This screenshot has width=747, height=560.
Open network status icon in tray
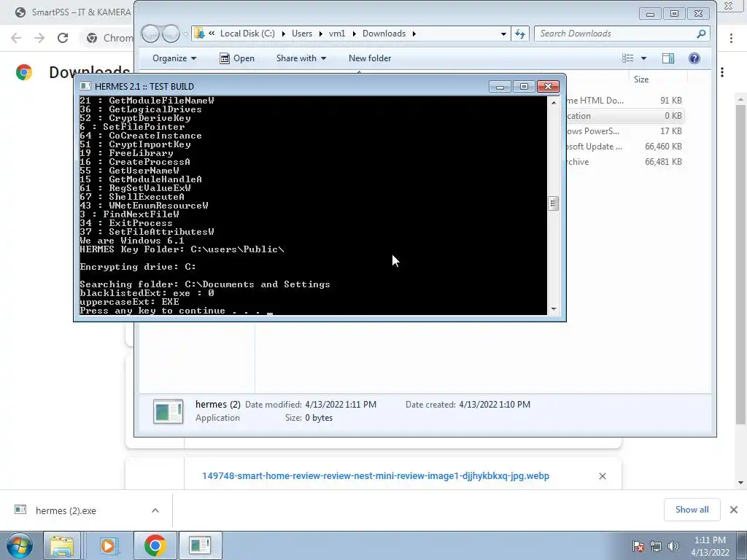[656, 546]
